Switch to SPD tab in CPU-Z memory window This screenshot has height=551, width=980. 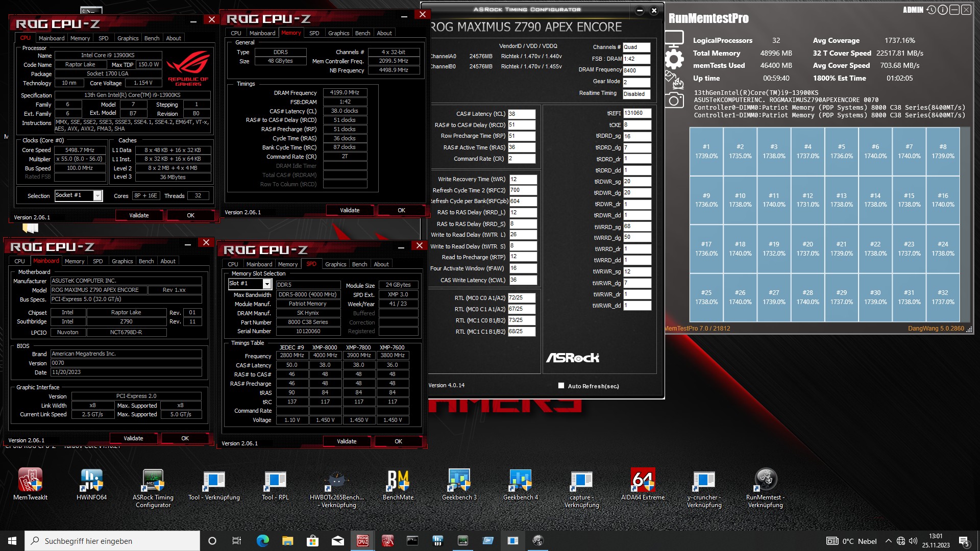pos(314,33)
